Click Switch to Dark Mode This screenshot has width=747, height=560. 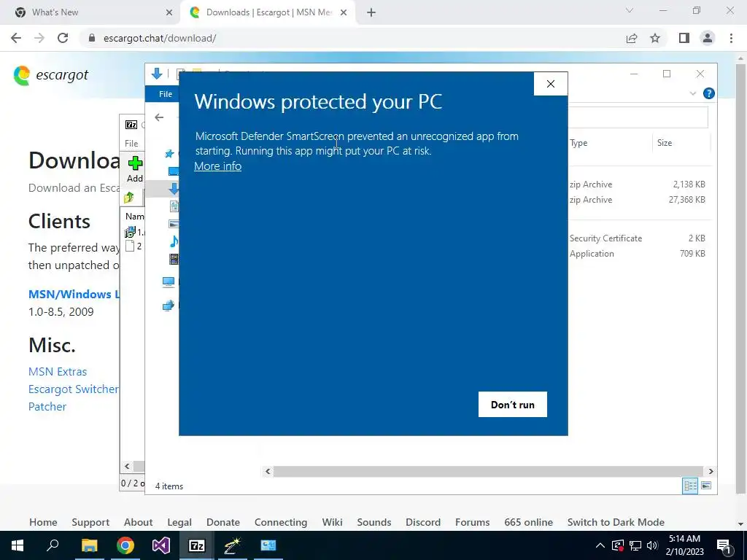coord(616,522)
